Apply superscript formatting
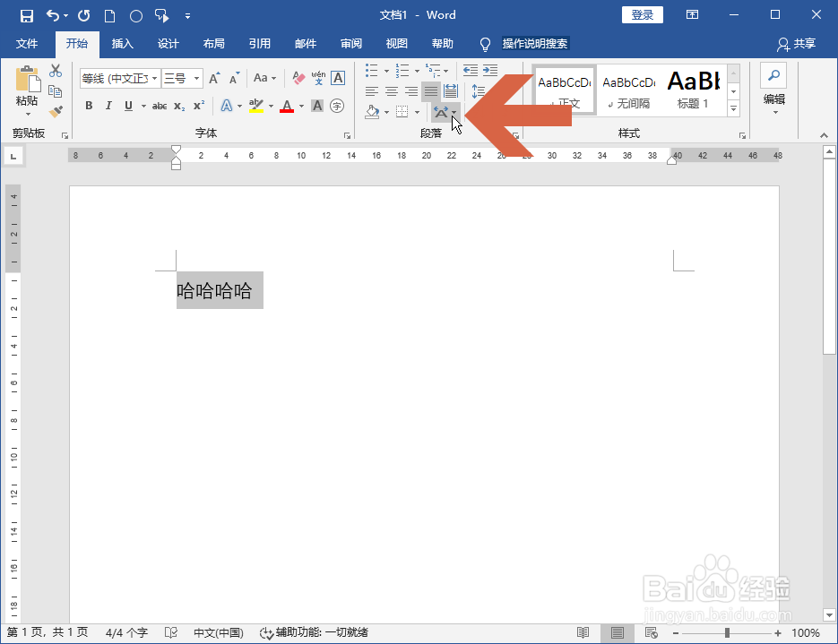Viewport: 838px width, 644px height. (x=198, y=105)
